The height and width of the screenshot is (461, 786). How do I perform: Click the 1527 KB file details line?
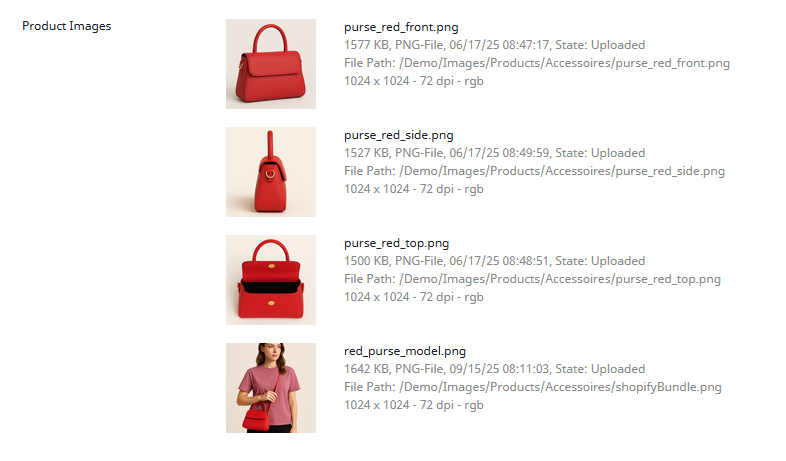pos(494,153)
